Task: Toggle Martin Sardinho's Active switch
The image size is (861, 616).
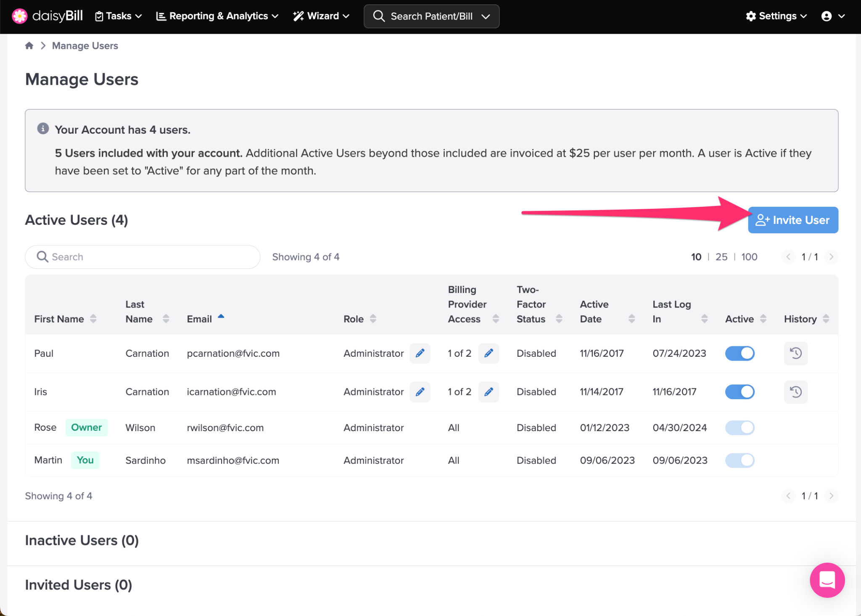Action: tap(740, 460)
